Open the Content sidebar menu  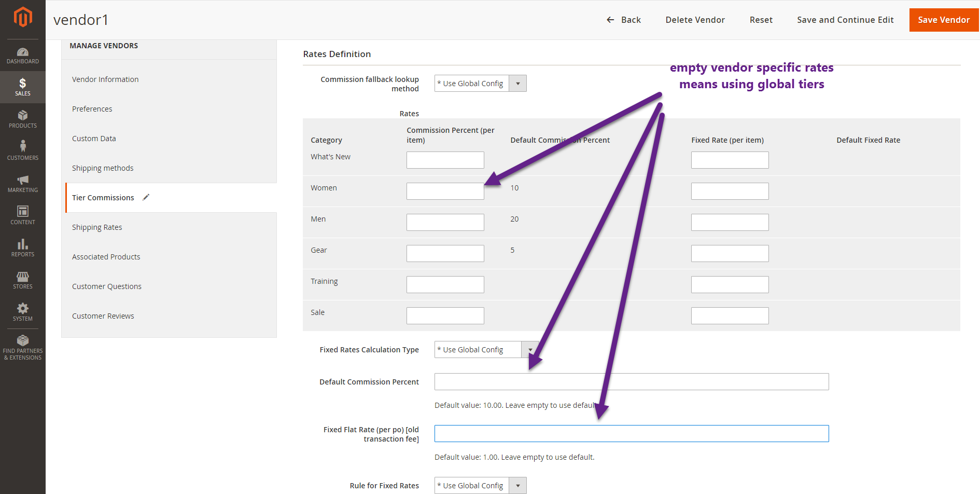(x=23, y=215)
